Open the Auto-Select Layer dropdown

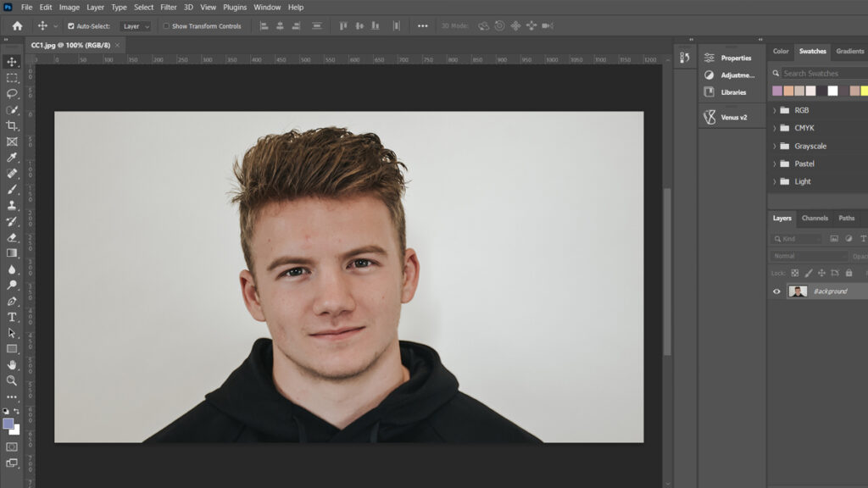coord(136,26)
